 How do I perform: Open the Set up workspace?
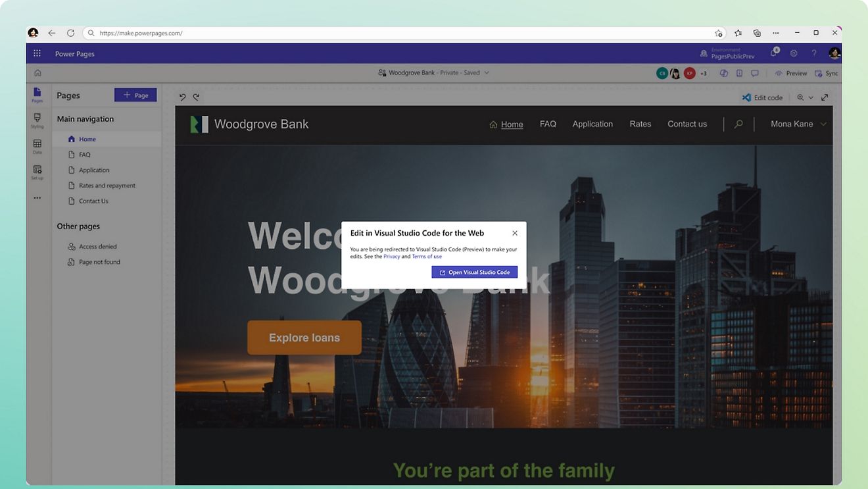tap(37, 172)
